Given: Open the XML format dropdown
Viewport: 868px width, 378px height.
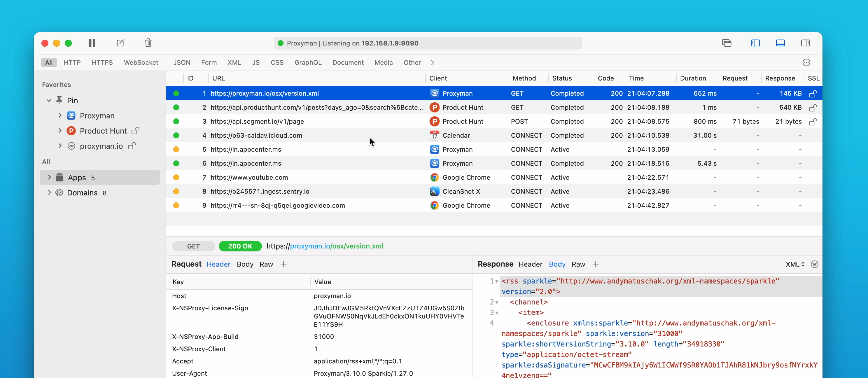Looking at the screenshot, I should coord(795,265).
